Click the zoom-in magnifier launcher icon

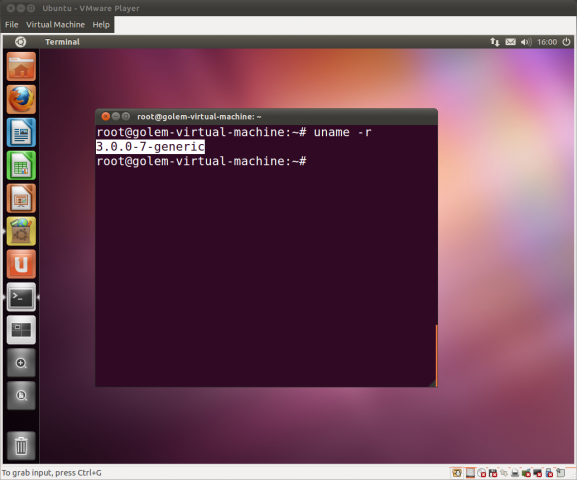[21, 363]
